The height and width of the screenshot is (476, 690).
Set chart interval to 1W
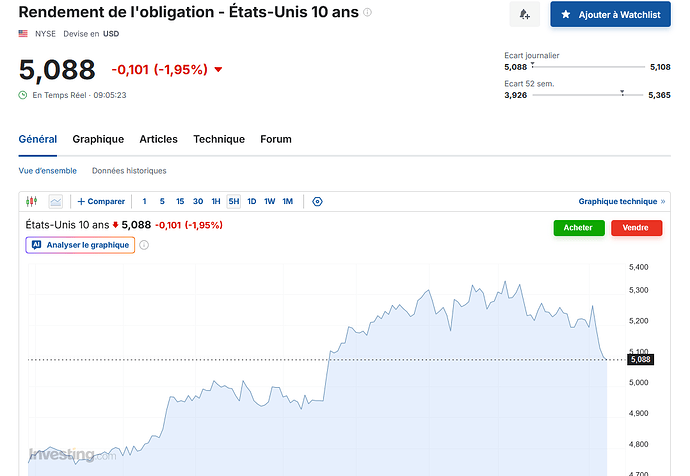pos(269,201)
